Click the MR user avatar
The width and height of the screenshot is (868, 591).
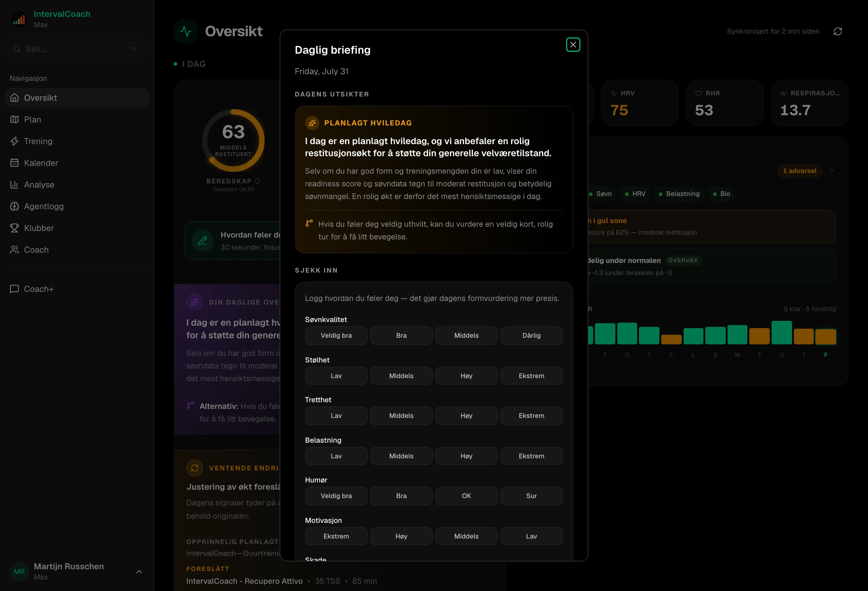pyautogui.click(x=19, y=572)
